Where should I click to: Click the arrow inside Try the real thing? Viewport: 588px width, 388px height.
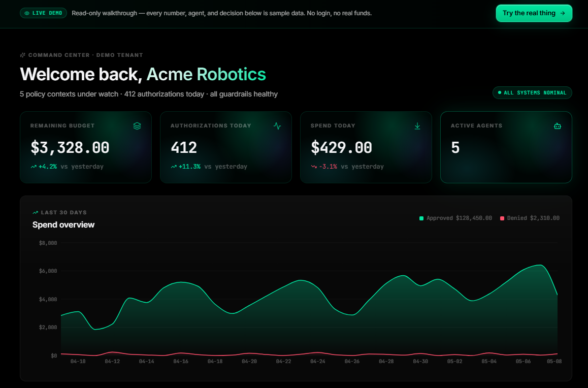563,13
